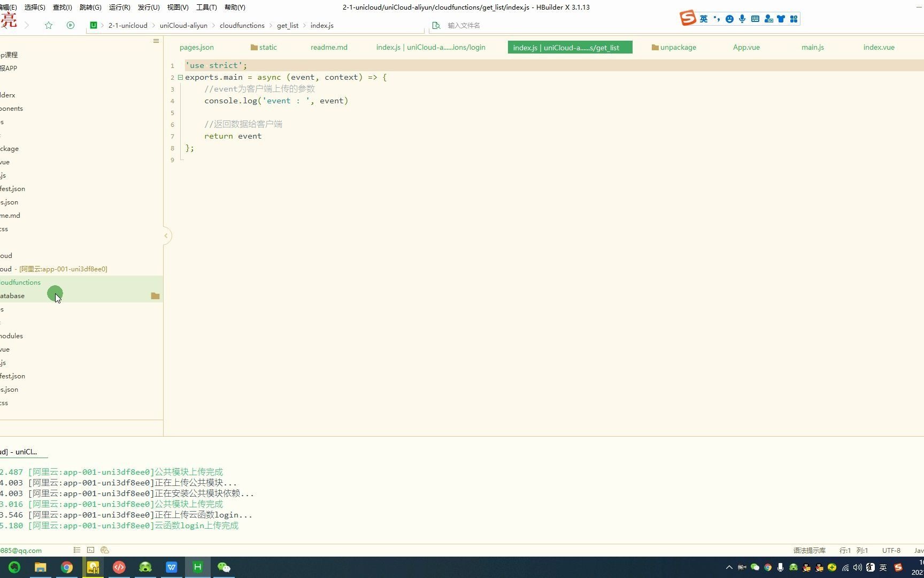Open the Sogou toolbox grid icon
The width and height of the screenshot is (924, 578).
click(794, 19)
